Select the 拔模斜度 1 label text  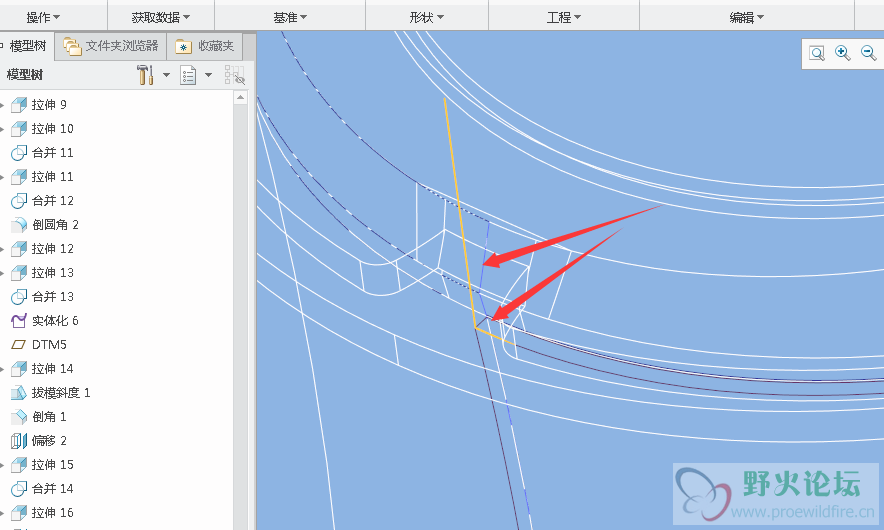(61, 392)
